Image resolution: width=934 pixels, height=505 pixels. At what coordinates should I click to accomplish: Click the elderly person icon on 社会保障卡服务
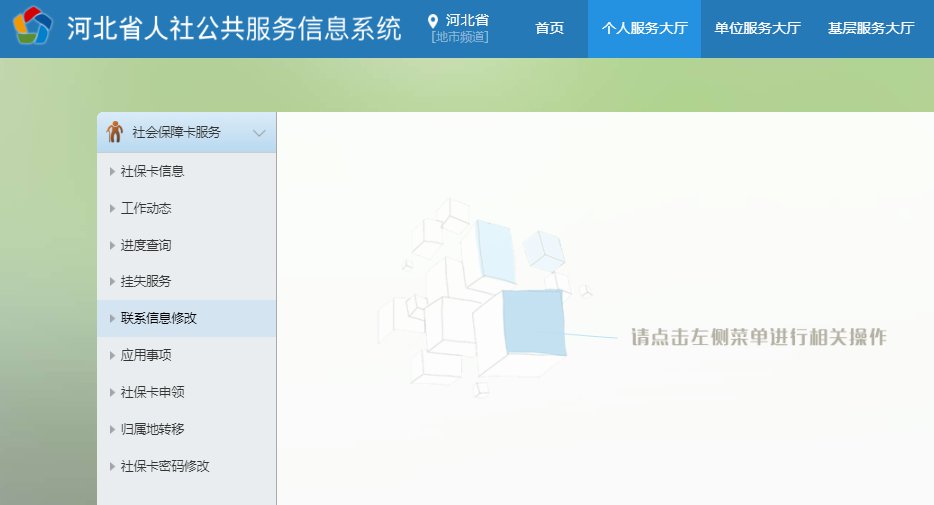(114, 132)
